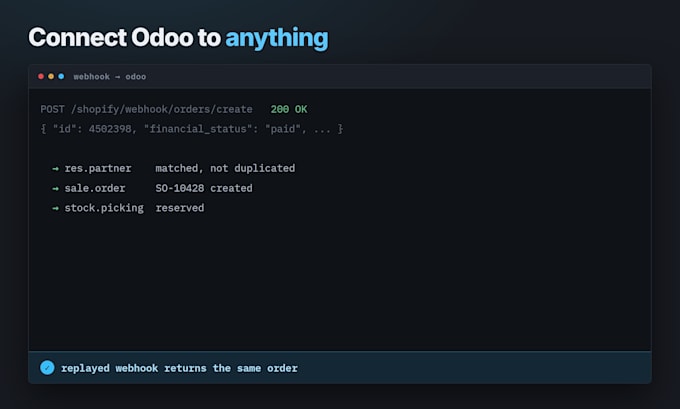Click the blue window dot
Screen dimensions: 680x409
[61, 76]
